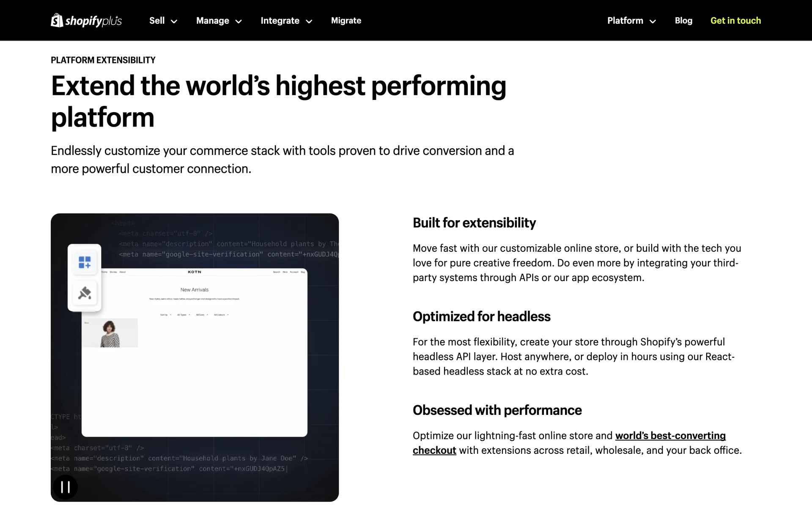This screenshot has height=508, width=812.
Task: Expand the Manage dropdown arrow
Action: pos(239,21)
